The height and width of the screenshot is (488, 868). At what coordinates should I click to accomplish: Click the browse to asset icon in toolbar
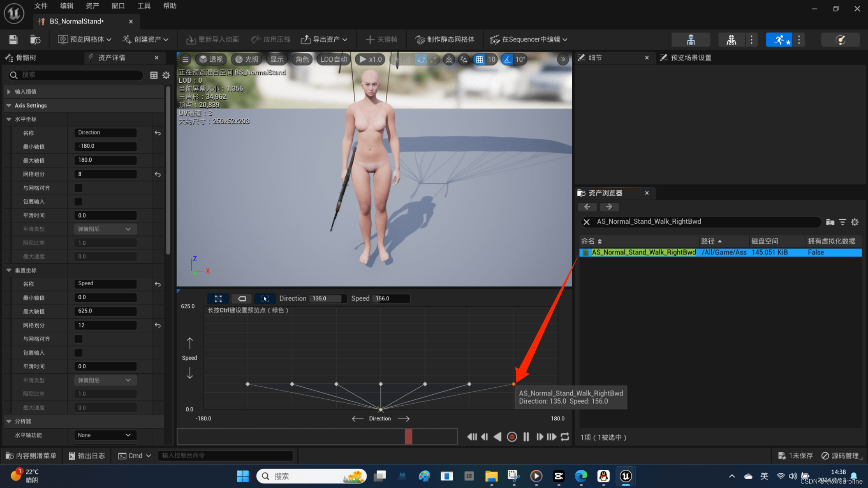click(35, 40)
